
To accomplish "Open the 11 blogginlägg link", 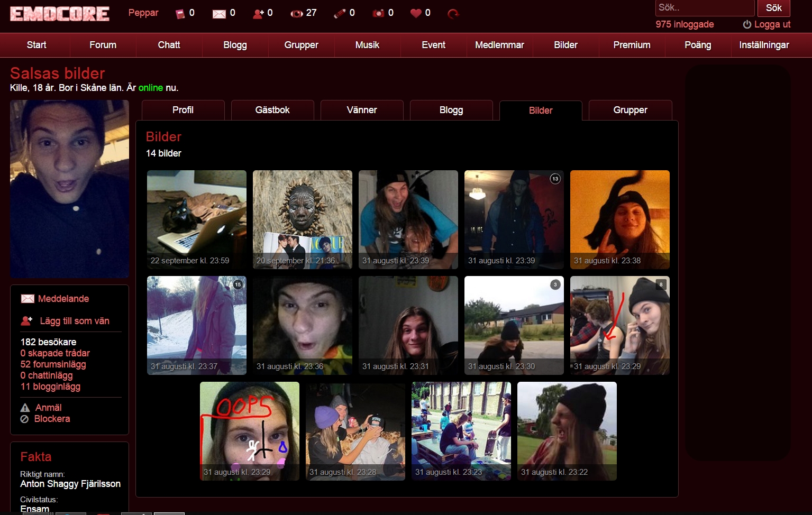I will 50,387.
